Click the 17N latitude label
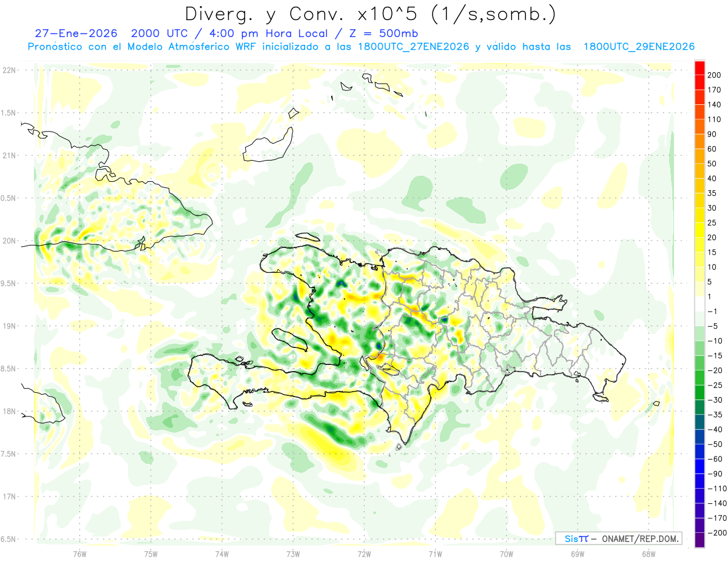Screen dimensions: 728x562 [x=8, y=497]
